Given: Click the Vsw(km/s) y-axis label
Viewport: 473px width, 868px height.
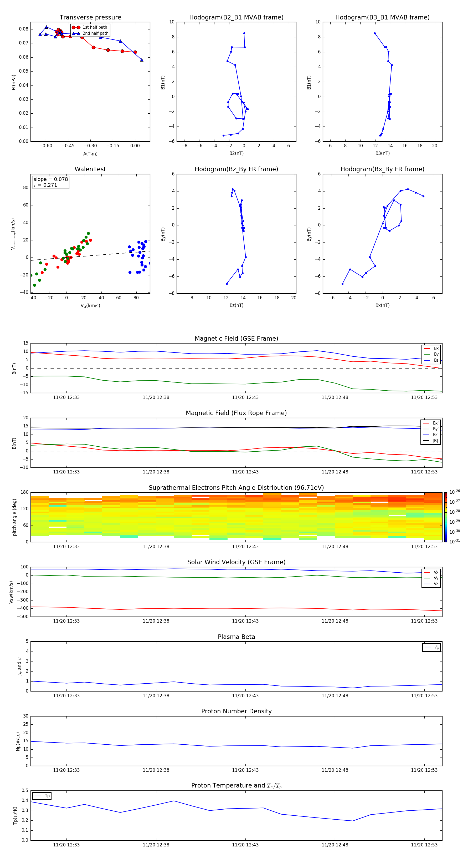Looking at the screenshot, I should pos(11,592).
